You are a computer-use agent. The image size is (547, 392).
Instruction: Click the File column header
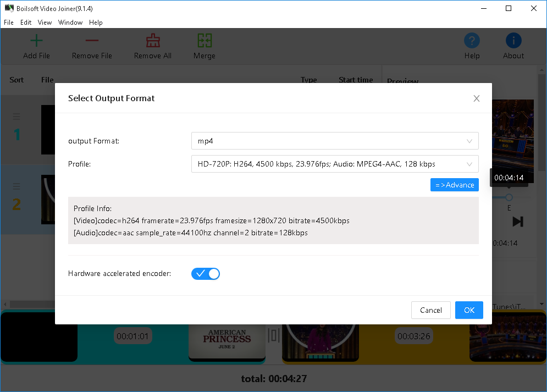pos(47,80)
